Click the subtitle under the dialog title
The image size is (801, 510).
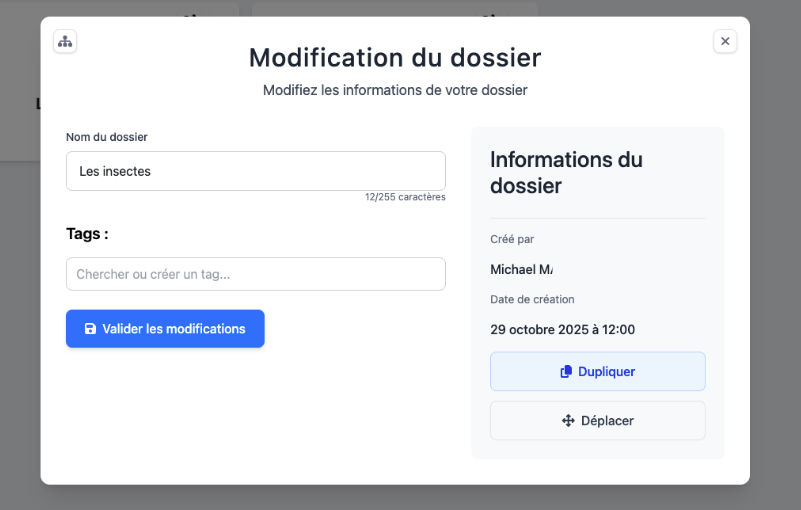point(395,90)
